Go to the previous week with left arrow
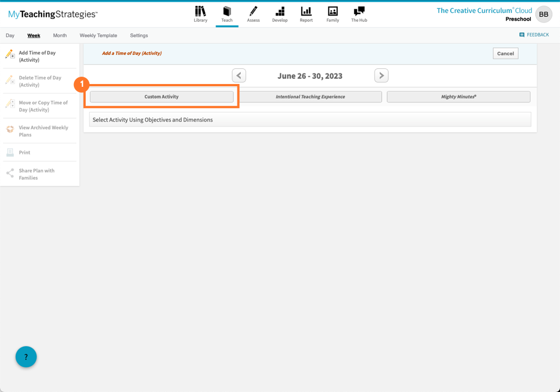 pyautogui.click(x=239, y=75)
